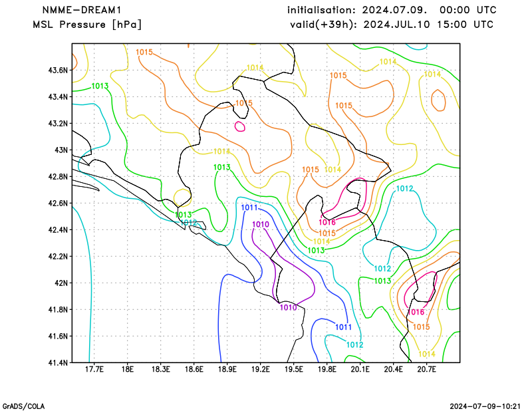Click the NMME-DREAM1 model title
This screenshot has width=532, height=411.
tap(81, 10)
